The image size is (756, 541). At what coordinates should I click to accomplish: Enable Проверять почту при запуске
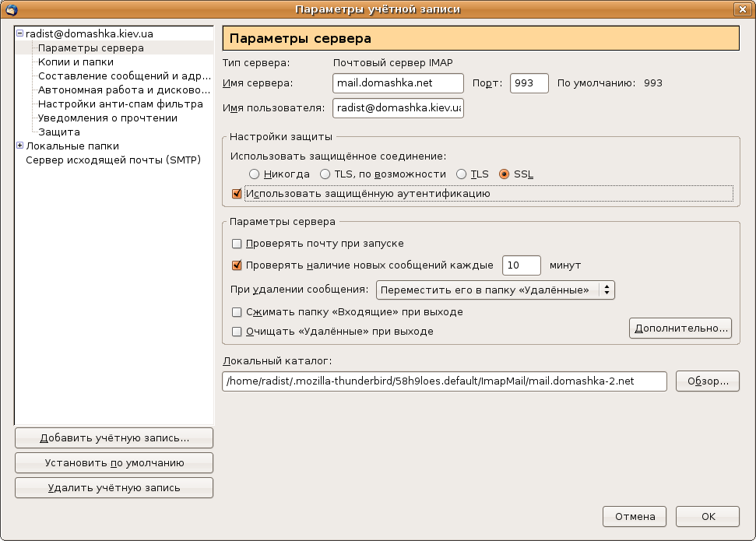237,244
